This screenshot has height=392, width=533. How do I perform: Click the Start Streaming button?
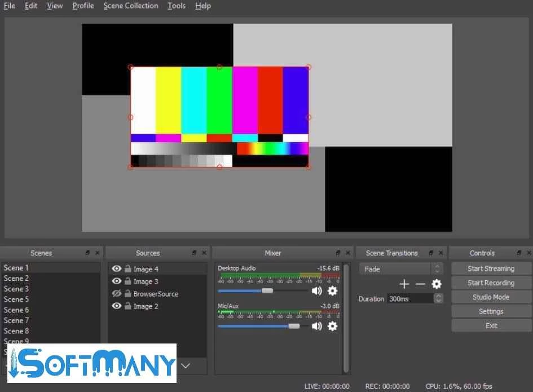click(x=491, y=269)
